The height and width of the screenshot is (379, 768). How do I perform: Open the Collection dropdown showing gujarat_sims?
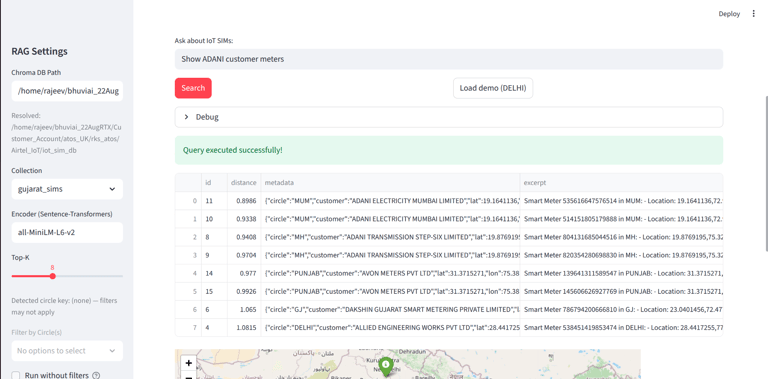(x=67, y=189)
